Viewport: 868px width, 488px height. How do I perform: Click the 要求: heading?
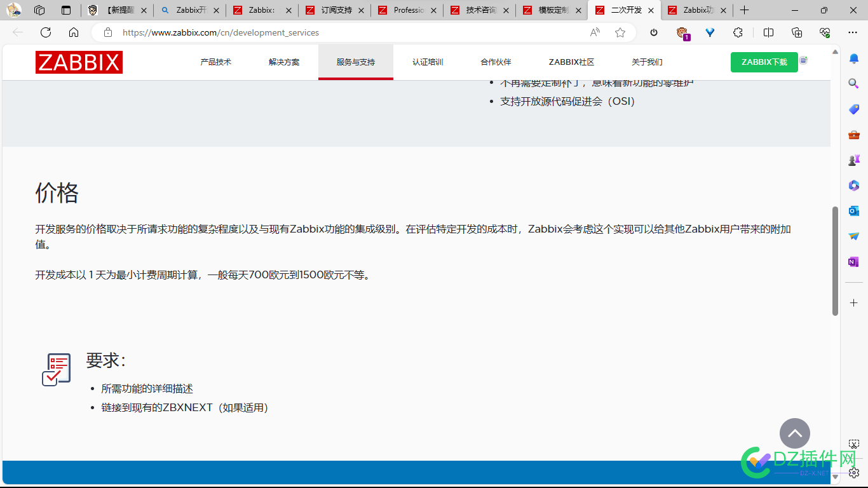click(106, 360)
